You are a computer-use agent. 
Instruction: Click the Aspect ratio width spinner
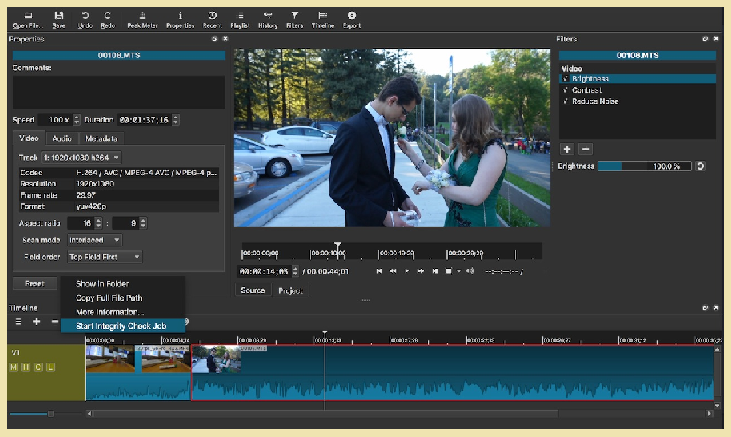(98, 223)
